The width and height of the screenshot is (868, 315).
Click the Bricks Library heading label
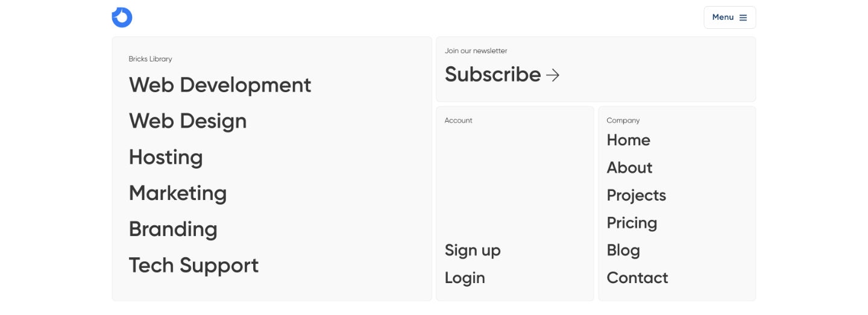click(x=150, y=59)
